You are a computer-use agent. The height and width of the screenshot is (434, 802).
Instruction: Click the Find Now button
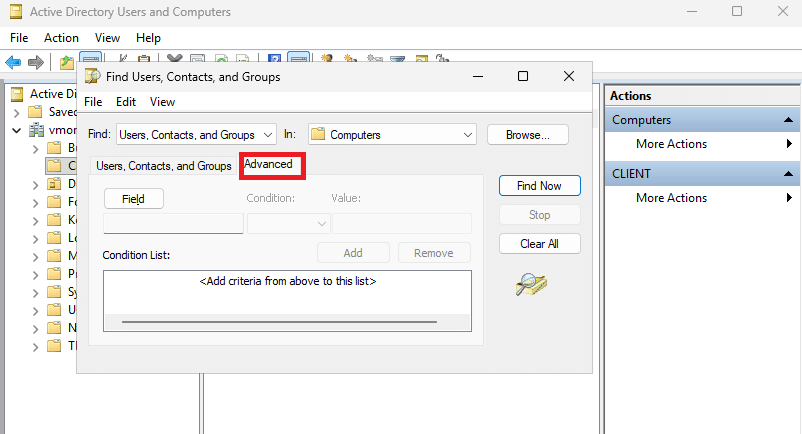click(540, 186)
